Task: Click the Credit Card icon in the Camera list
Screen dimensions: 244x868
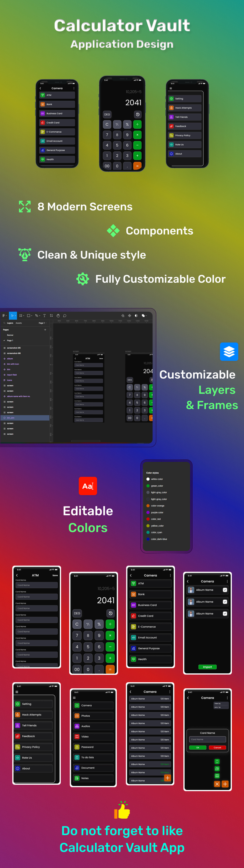Action: click(133, 616)
